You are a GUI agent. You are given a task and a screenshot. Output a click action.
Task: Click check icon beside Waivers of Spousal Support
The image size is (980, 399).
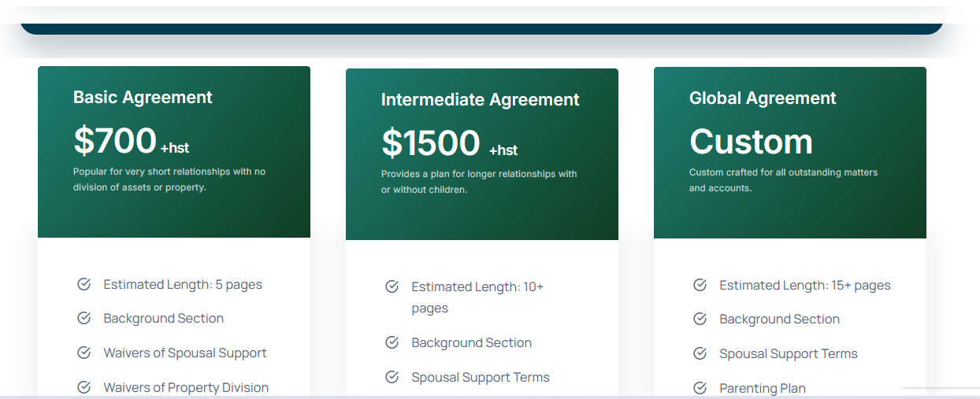pos(84,353)
